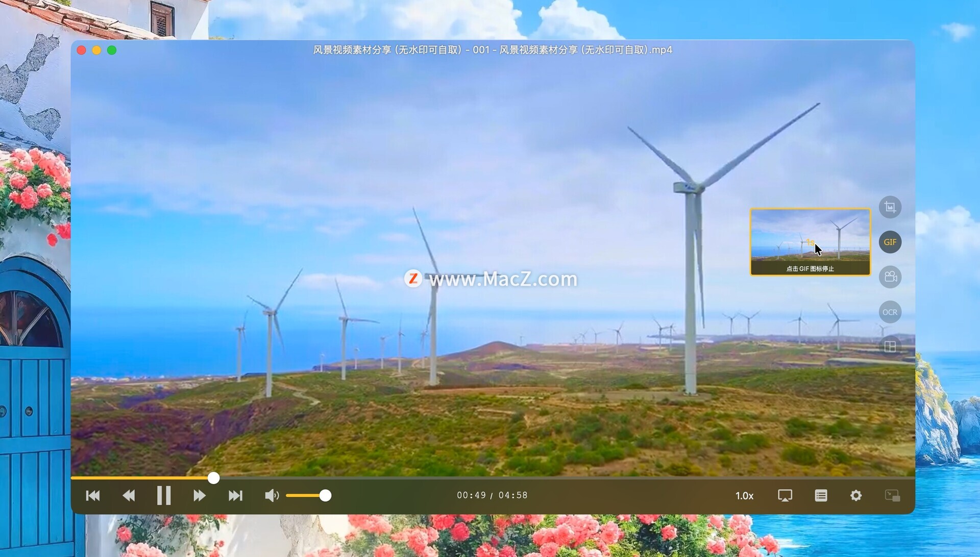Open the playlist icon
Image resolution: width=980 pixels, height=557 pixels.
tap(821, 496)
